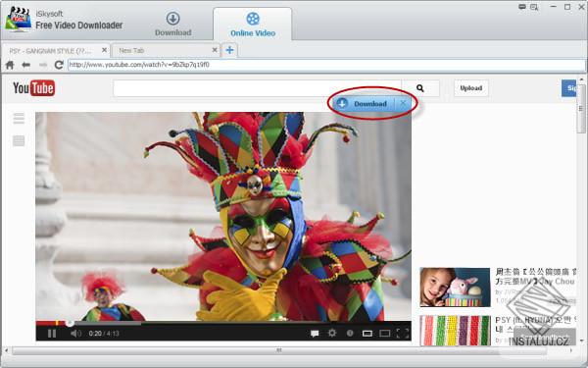Screen dimensions: 588x368
Task: Open PSY (ft. HYUNA) suggested video title
Action: click(x=535, y=324)
